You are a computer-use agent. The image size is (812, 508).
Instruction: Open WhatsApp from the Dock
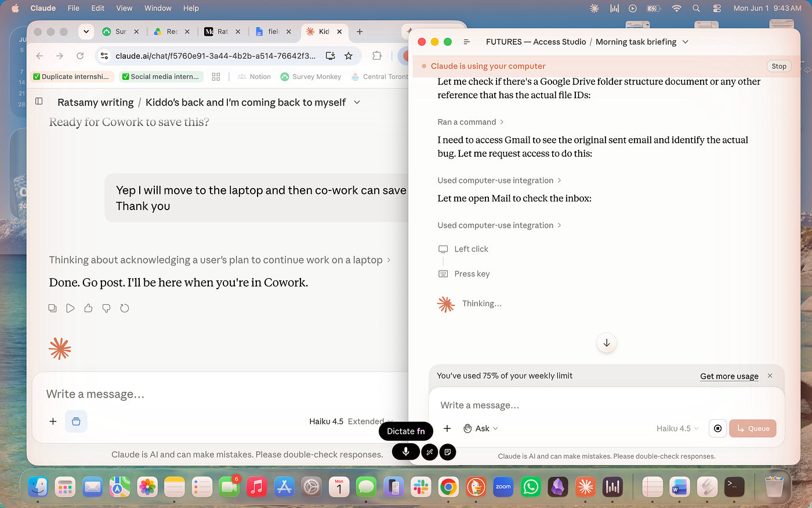pos(531,487)
